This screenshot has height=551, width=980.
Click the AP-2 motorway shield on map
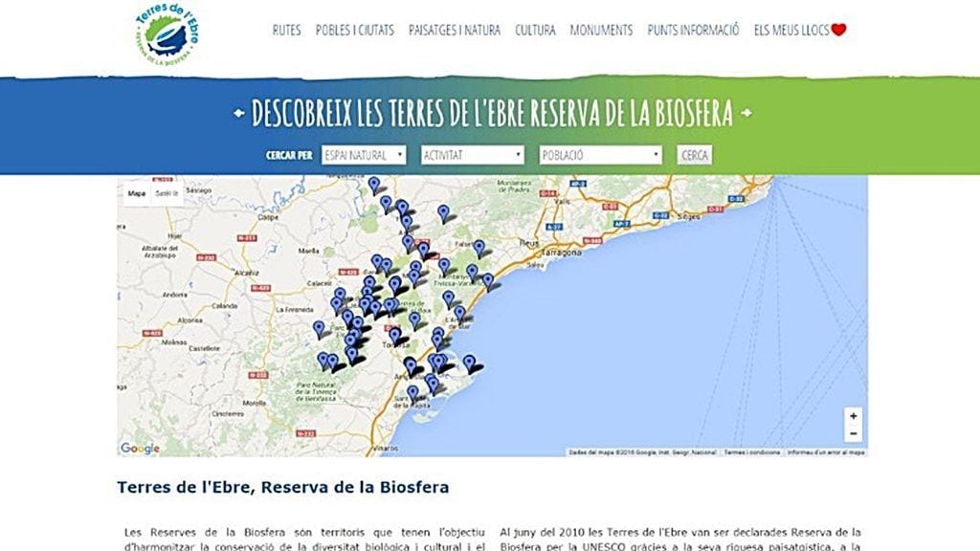(579, 184)
